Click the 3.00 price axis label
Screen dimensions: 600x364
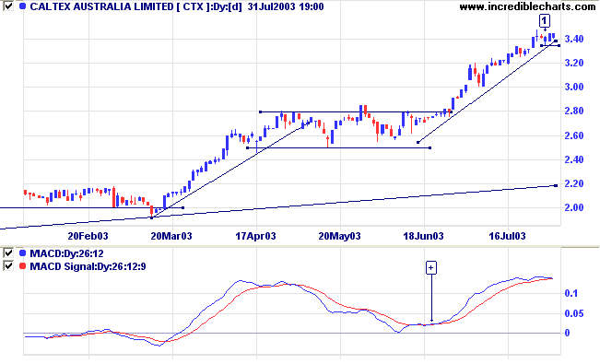[574, 87]
